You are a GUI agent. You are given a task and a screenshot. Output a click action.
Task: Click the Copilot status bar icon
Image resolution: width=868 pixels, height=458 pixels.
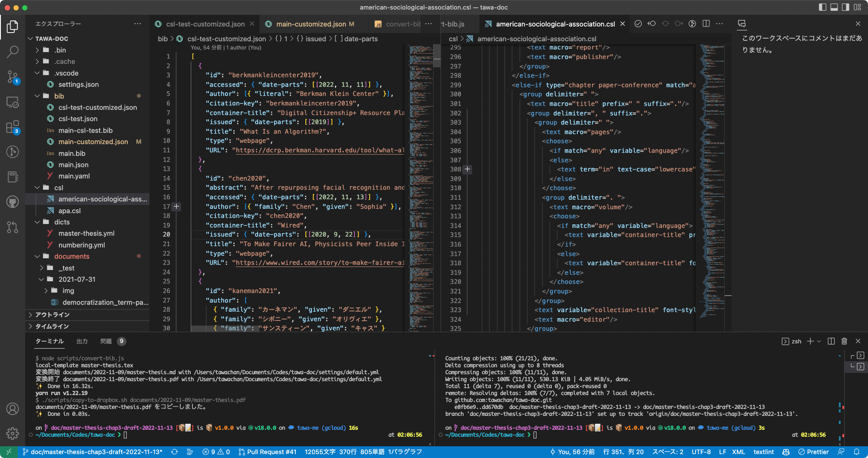coord(786,452)
